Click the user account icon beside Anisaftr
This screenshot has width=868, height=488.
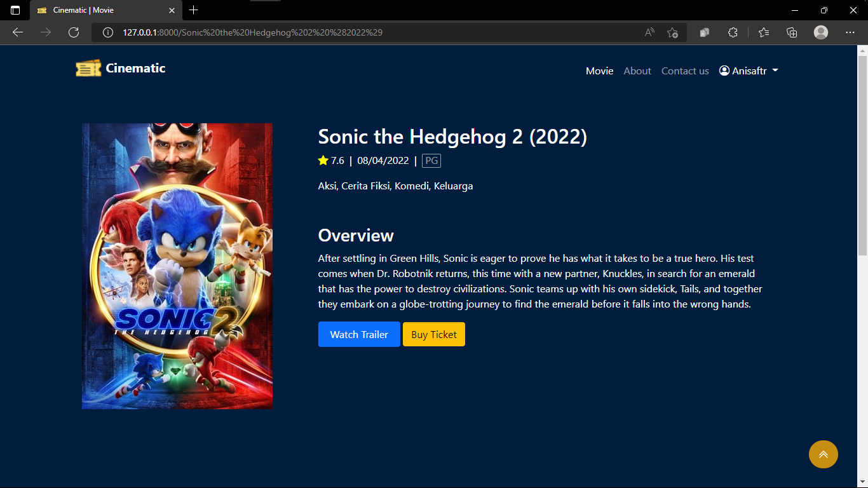tap(724, 71)
